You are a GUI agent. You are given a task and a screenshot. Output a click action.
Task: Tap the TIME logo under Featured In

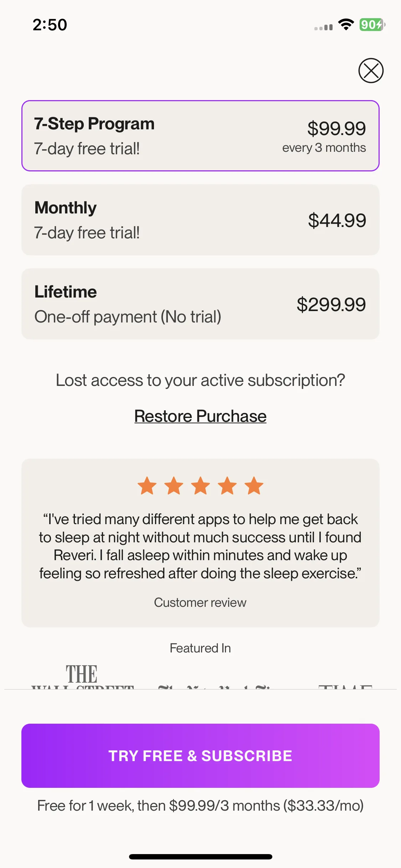[x=345, y=686]
